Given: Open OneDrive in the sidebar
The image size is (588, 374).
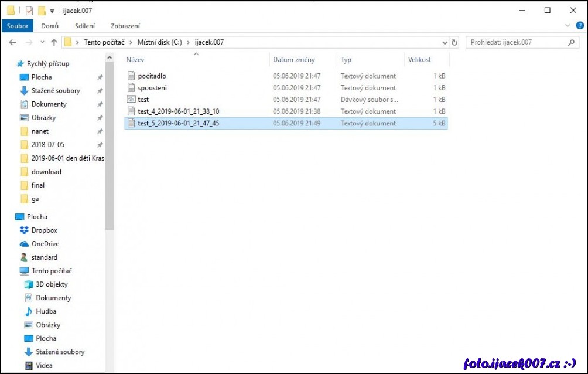Looking at the screenshot, I should (45, 244).
